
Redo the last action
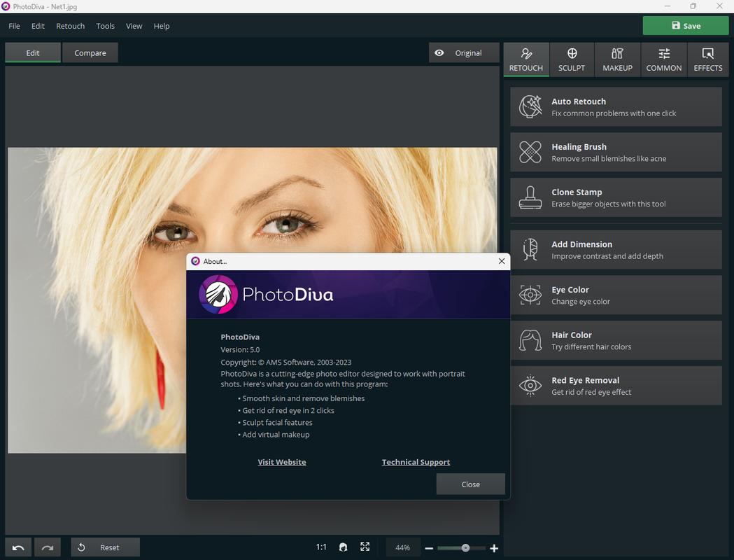pyautogui.click(x=48, y=547)
